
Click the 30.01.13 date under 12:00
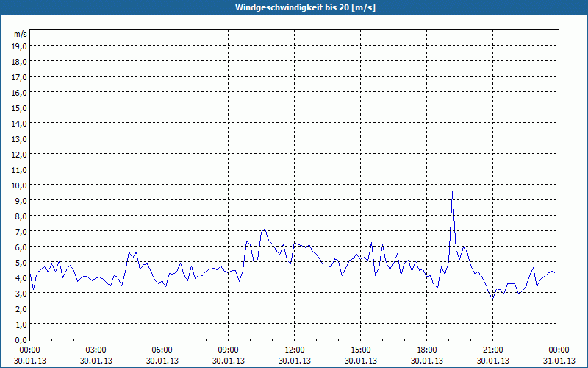(295, 361)
